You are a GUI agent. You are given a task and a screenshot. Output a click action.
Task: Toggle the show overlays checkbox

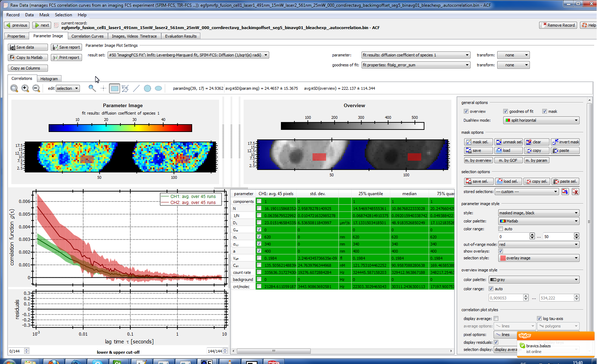[x=501, y=251]
